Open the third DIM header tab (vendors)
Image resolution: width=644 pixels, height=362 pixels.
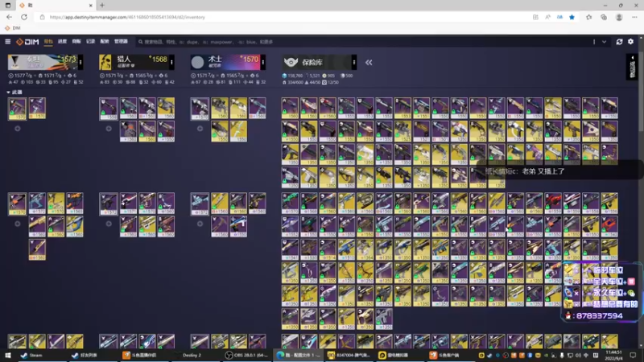click(x=76, y=42)
